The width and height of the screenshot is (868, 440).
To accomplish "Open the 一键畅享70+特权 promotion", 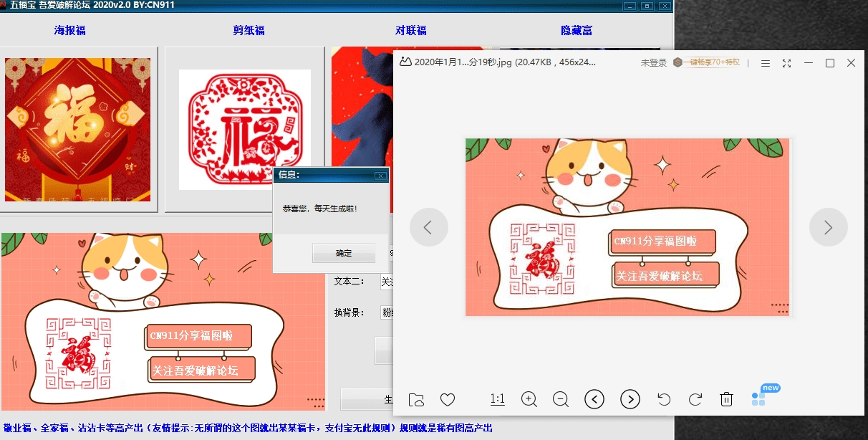I will (x=706, y=62).
